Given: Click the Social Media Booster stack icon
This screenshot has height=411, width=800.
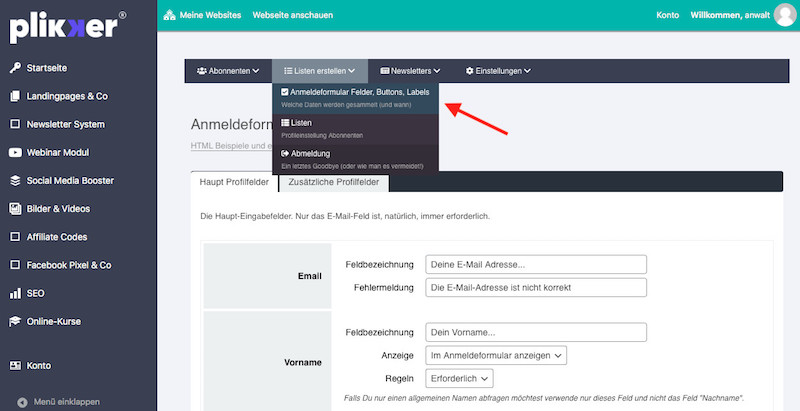Looking at the screenshot, I should pyautogui.click(x=15, y=181).
